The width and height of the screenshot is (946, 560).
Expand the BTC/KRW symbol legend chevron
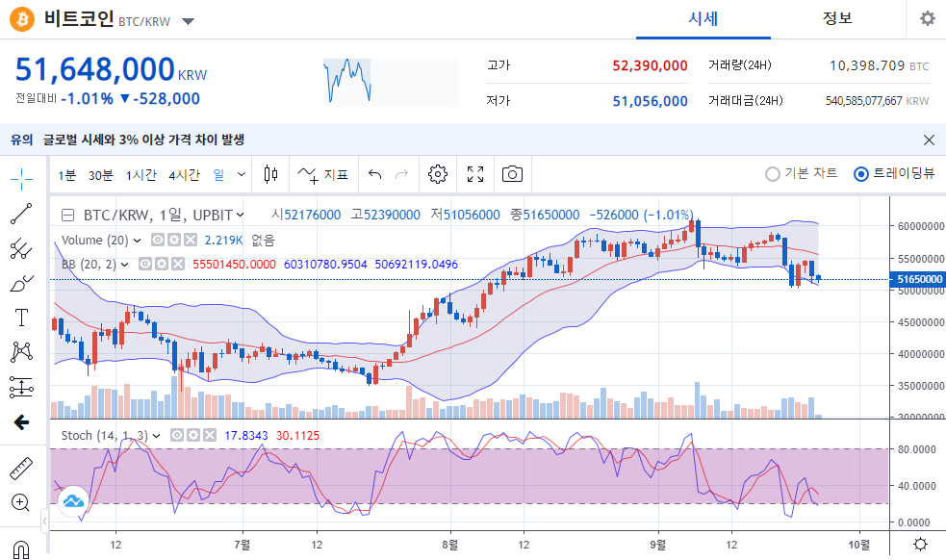tap(241, 215)
